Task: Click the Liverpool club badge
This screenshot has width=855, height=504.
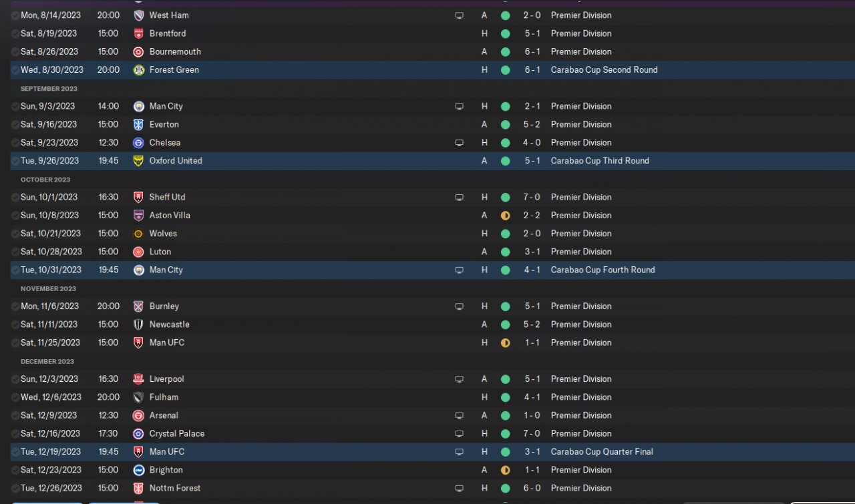Action: 138,379
